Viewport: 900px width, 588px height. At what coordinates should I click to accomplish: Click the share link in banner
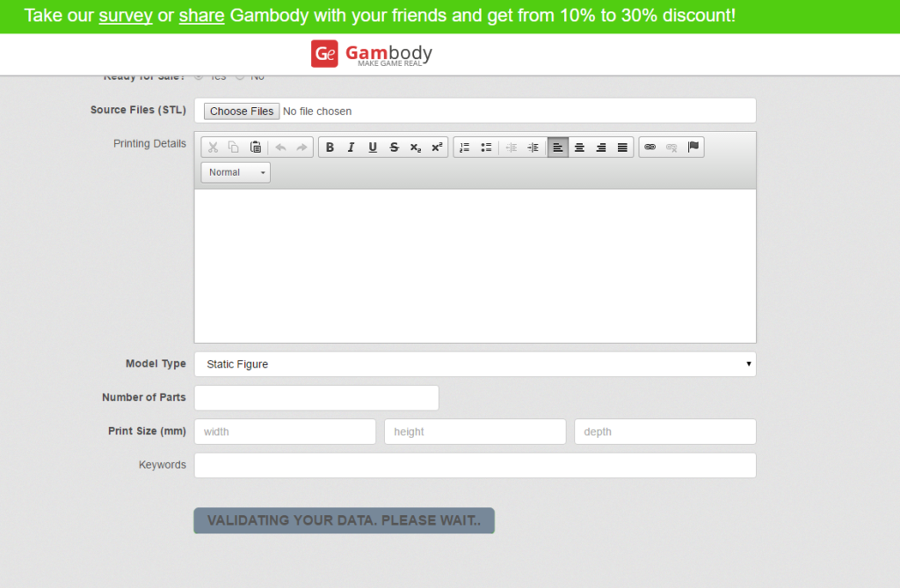click(x=201, y=16)
